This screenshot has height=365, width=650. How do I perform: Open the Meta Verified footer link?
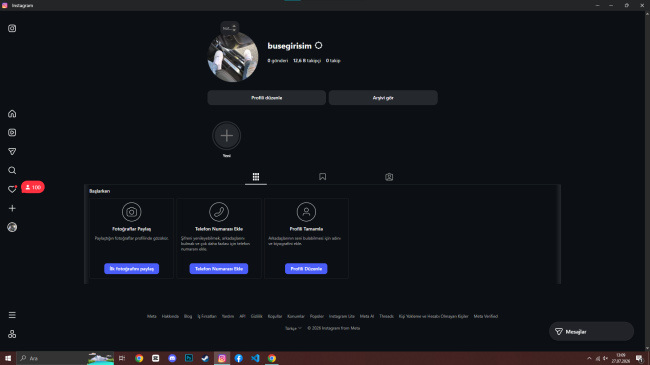pyautogui.click(x=486, y=316)
